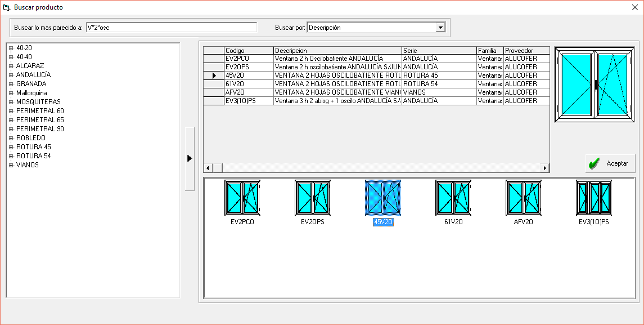This screenshot has width=644, height=325.
Task: Click the highlighted 45V2O window icon
Action: click(382, 198)
